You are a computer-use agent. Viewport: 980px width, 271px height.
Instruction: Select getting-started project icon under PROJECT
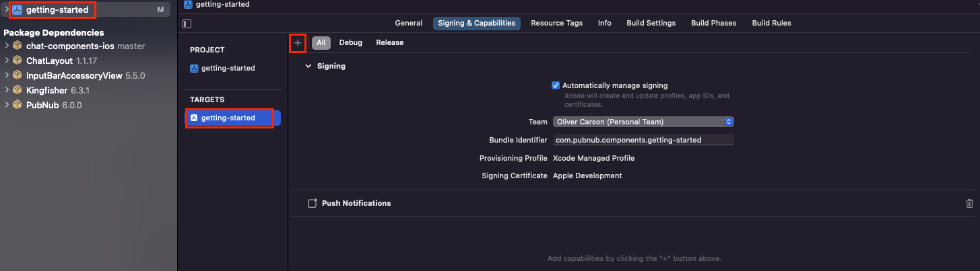[194, 68]
